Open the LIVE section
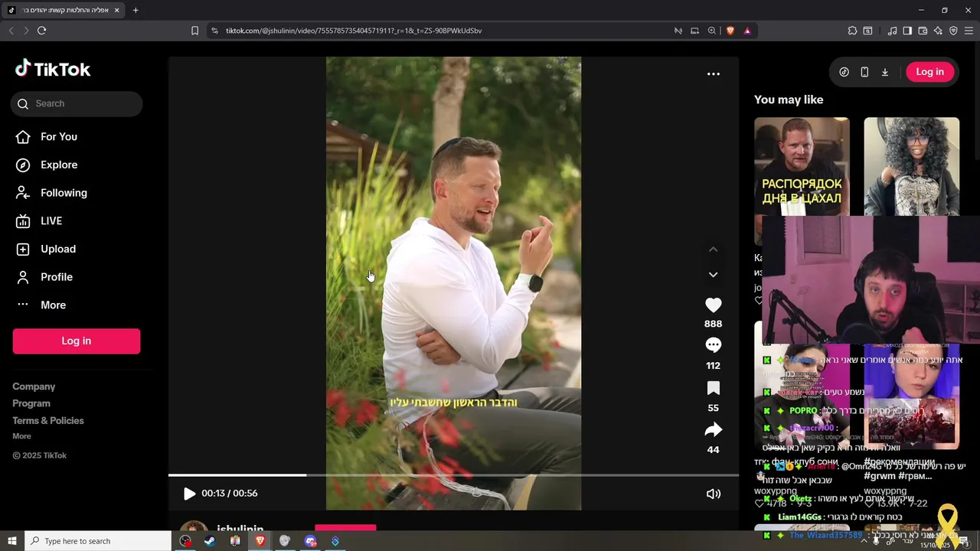This screenshot has height=551, width=980. pyautogui.click(x=40, y=221)
